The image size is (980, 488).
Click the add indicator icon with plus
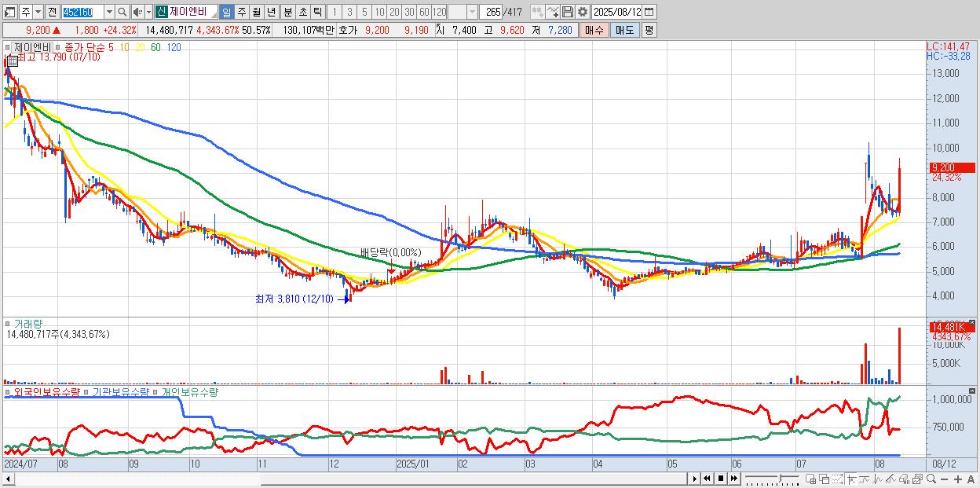click(x=552, y=12)
